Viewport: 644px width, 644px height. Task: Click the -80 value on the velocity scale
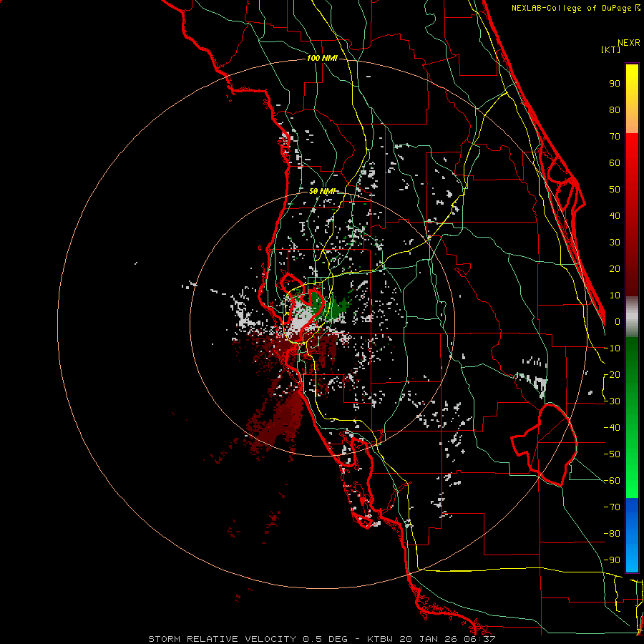click(612, 534)
